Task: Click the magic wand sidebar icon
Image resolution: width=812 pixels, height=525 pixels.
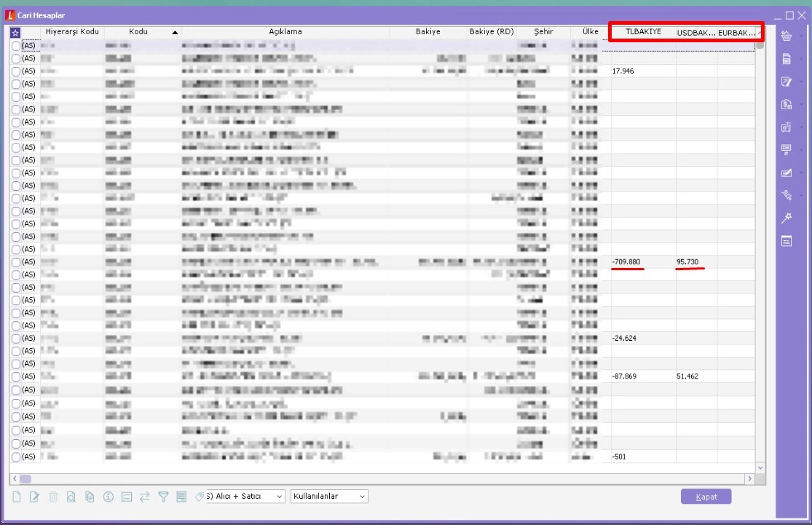Action: [787, 218]
